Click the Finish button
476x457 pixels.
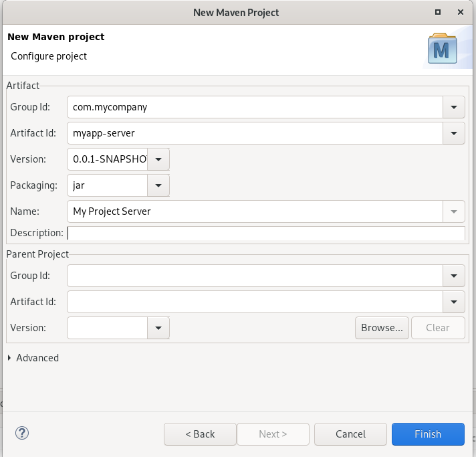(x=428, y=434)
